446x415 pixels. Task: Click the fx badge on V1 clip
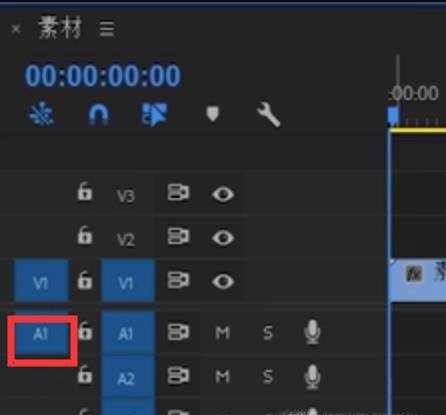click(414, 274)
